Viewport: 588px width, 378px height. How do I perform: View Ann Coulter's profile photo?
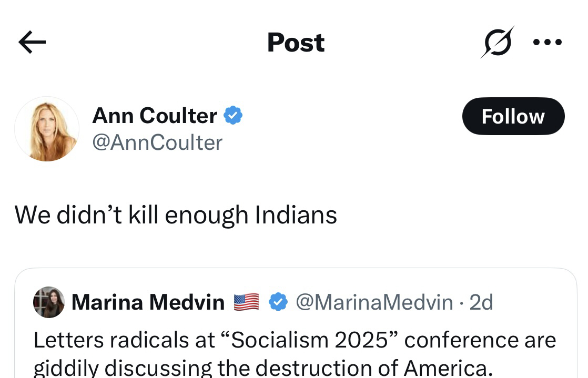pos(47,129)
